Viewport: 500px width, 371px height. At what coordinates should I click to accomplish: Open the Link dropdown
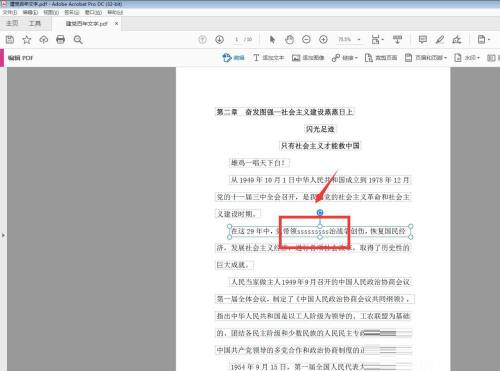click(344, 58)
